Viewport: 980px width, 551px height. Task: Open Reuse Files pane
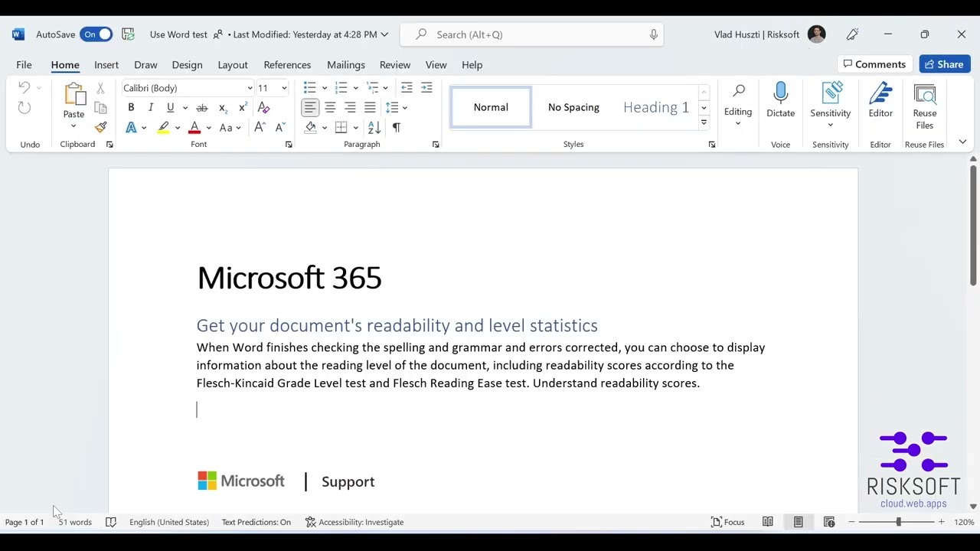(x=925, y=106)
